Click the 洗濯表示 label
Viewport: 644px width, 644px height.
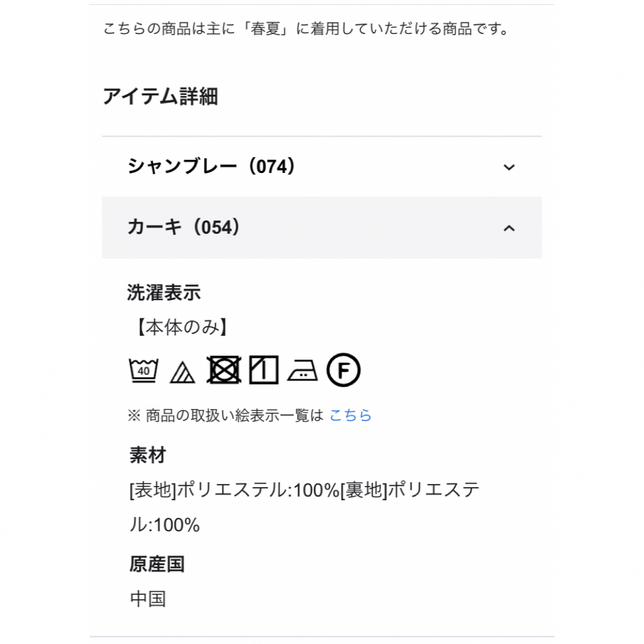[x=164, y=293]
